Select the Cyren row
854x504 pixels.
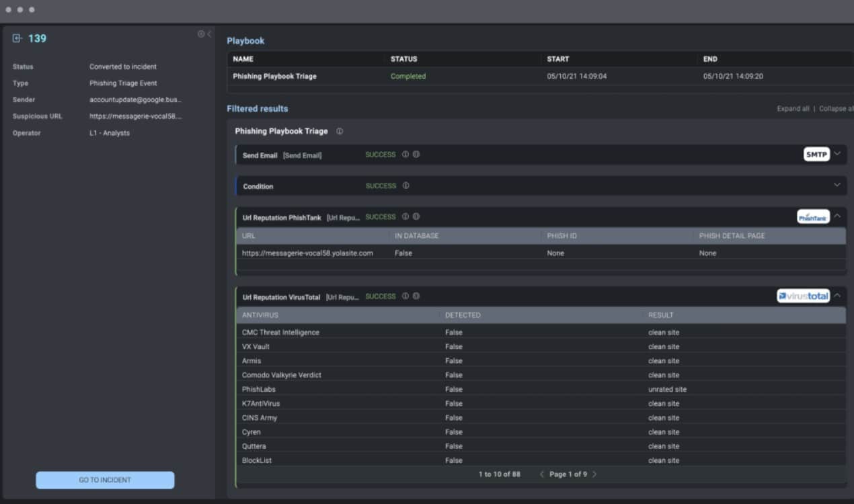541,432
